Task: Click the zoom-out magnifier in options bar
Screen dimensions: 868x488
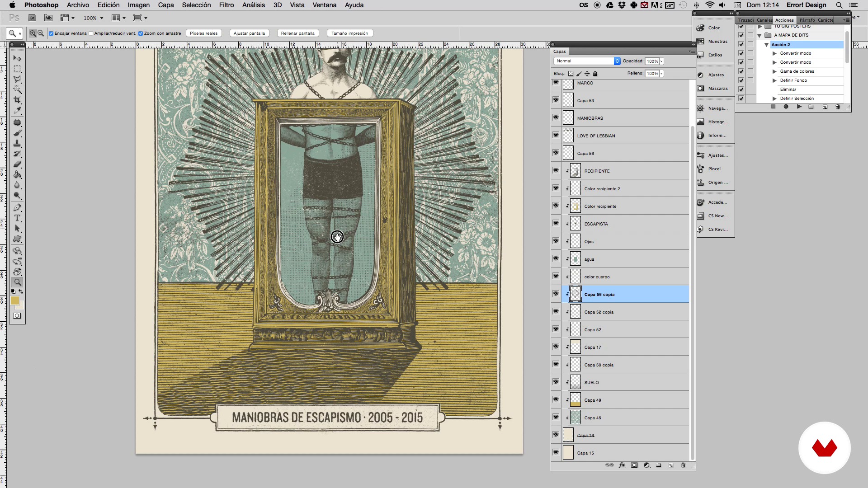Action: pos(41,33)
